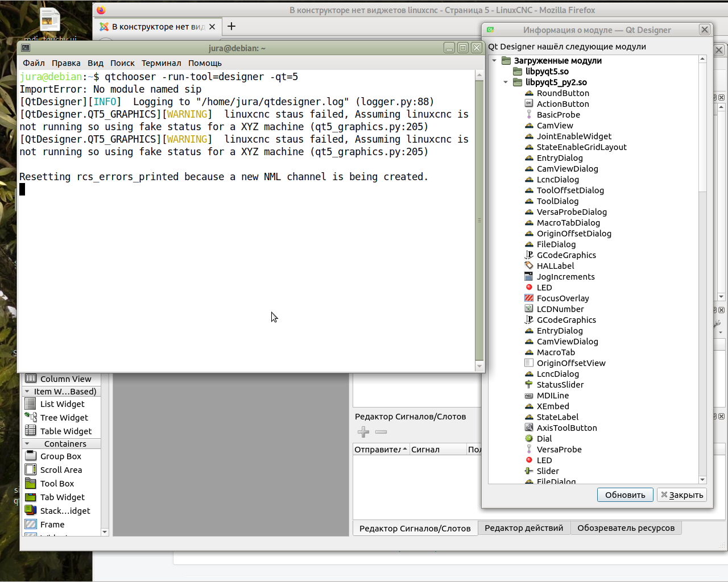Switch to Редактор Сигналов/Слотов tab

click(x=415, y=529)
